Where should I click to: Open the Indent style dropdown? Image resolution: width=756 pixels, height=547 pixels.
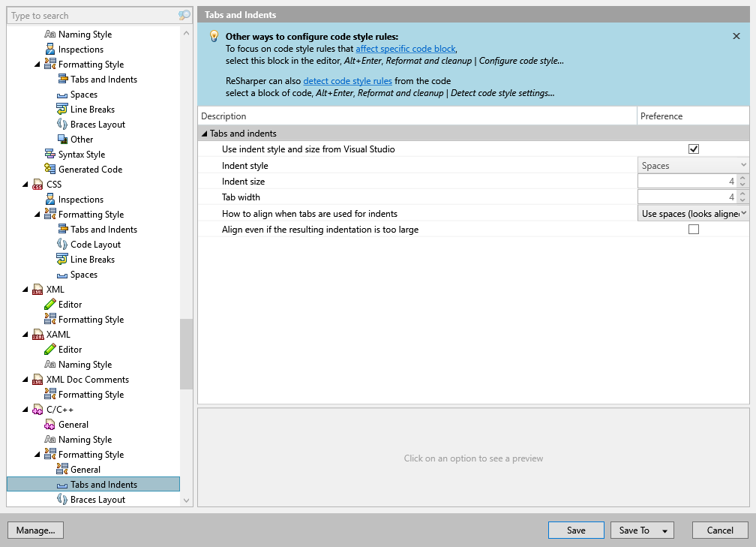click(x=744, y=164)
